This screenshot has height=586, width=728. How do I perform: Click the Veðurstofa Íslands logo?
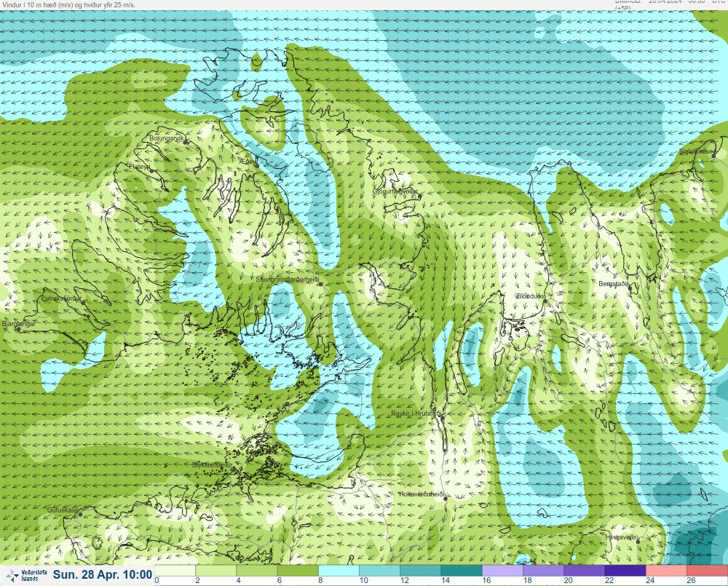point(27,576)
